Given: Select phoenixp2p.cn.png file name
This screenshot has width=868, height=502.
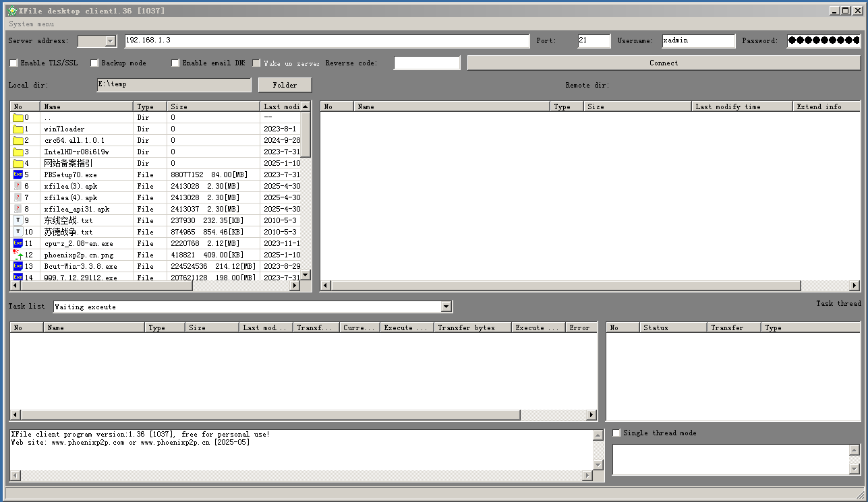Looking at the screenshot, I should click(79, 255).
